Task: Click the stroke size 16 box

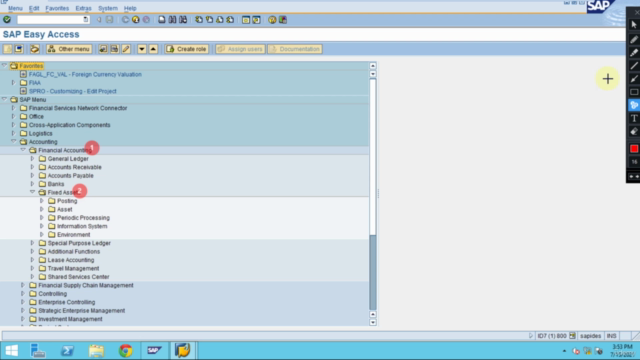Action: pos(634,162)
